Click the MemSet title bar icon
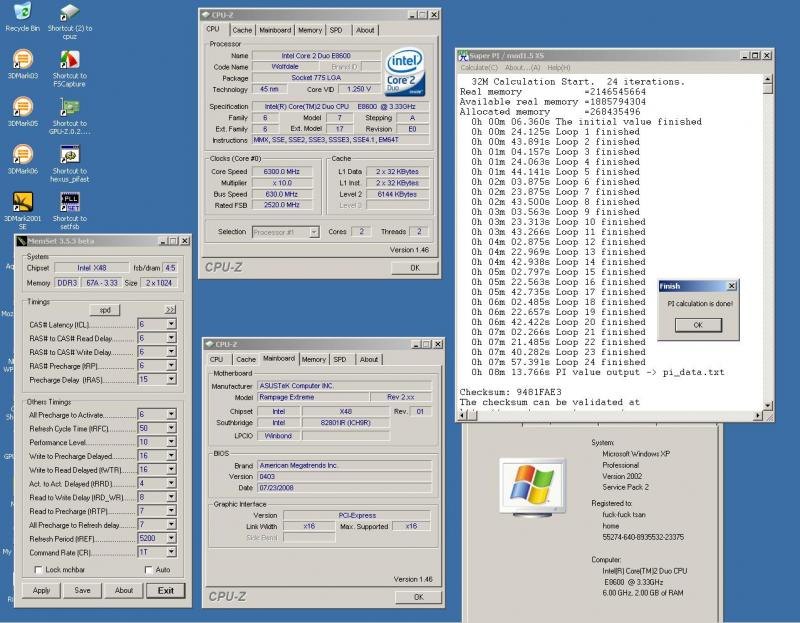This screenshot has width=800, height=623. pos(21,241)
